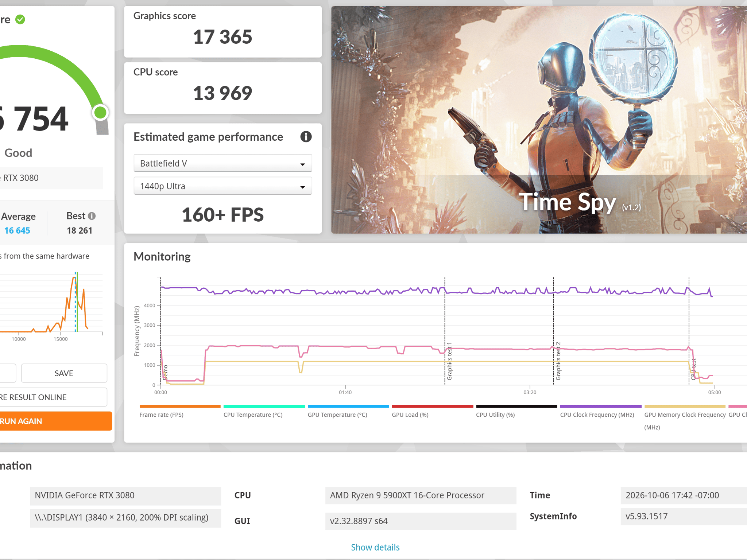Click the SAVE button
747x560 pixels.
click(64, 373)
